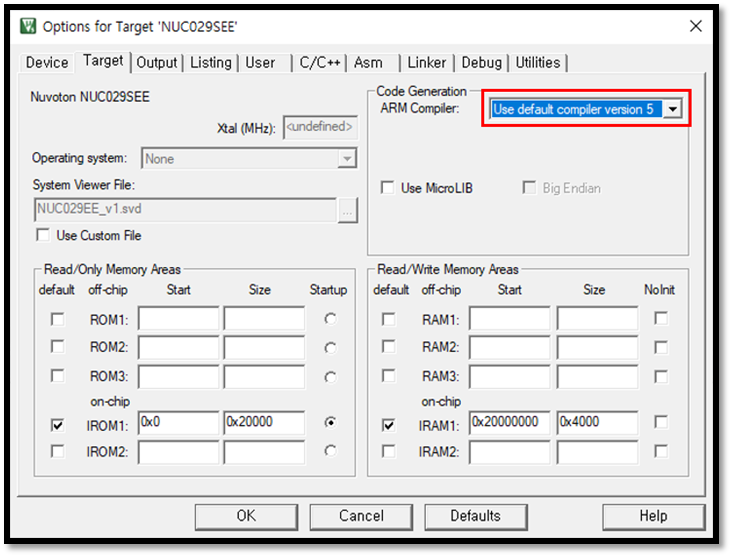This screenshot has width=732, height=557.
Task: Click the ROM3 Size field
Action: point(264,377)
